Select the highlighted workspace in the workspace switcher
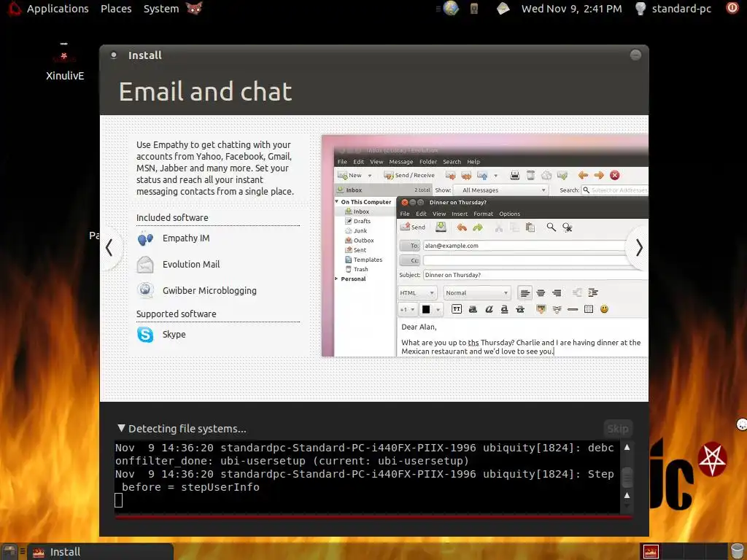 [x=651, y=551]
